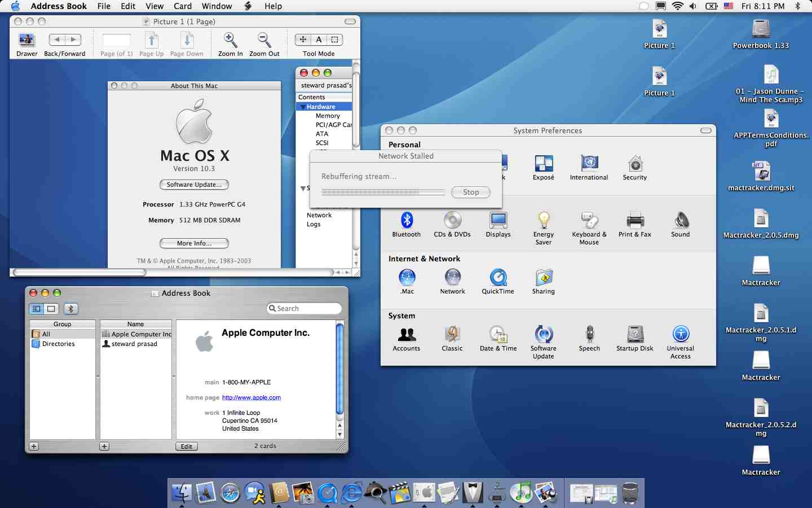Select the Powerbook 1.33 drive on desktop
This screenshot has width=812, height=508.
(761, 33)
